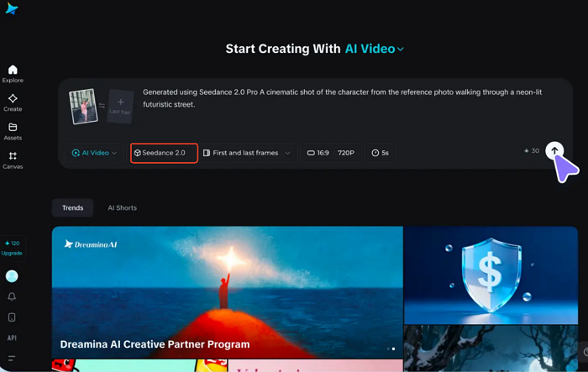Click the Upgrade credits button
Image resolution: width=588 pixels, height=372 pixels.
pyautogui.click(x=12, y=248)
